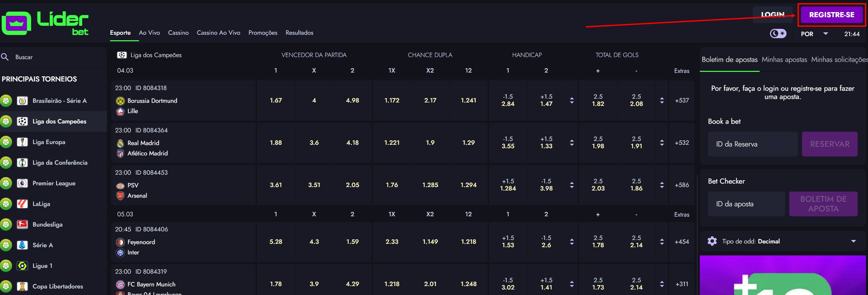Click the Lille team crest

(120, 111)
